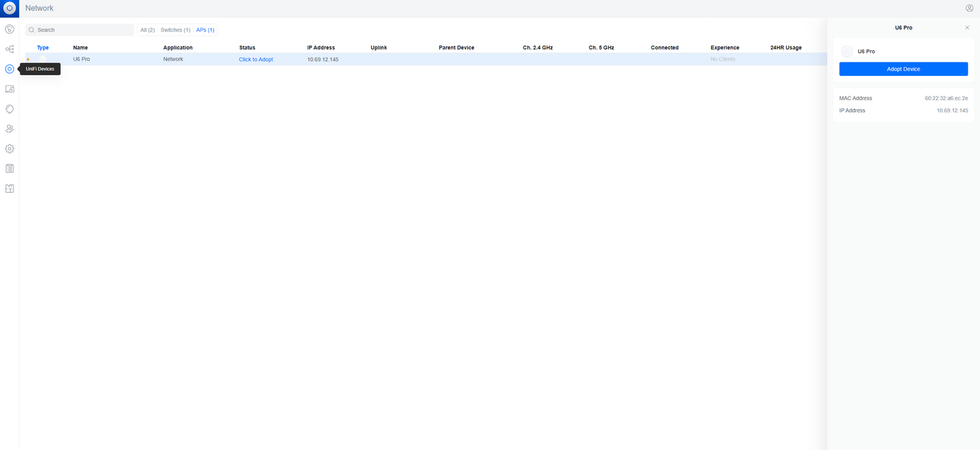Image resolution: width=980 pixels, height=450 pixels.
Task: Click MAC address value 60:22:32:a6:ec:2e
Action: pyautogui.click(x=946, y=98)
